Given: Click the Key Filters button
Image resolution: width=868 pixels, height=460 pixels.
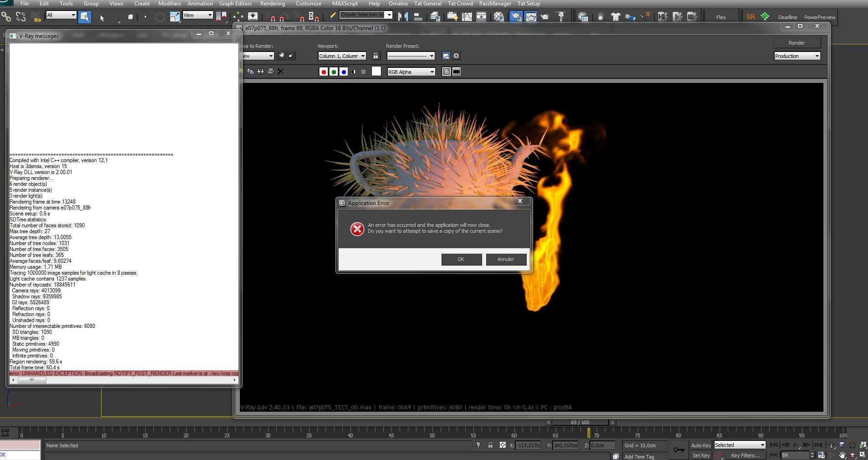Looking at the screenshot, I should tap(746, 455).
